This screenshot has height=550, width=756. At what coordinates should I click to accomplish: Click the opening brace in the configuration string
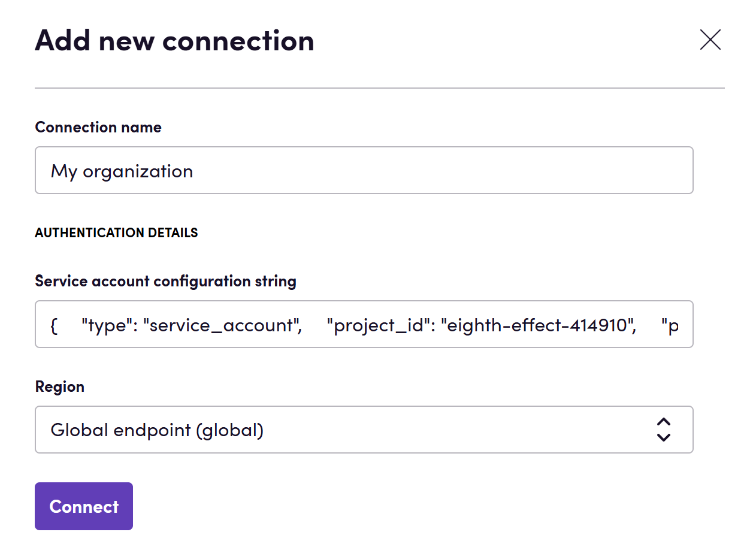54,326
